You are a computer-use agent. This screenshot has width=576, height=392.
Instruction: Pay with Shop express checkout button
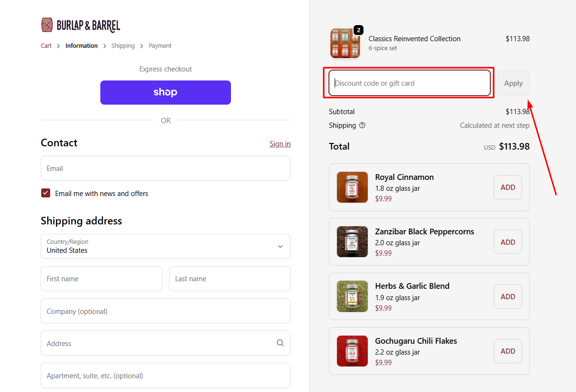166,92
